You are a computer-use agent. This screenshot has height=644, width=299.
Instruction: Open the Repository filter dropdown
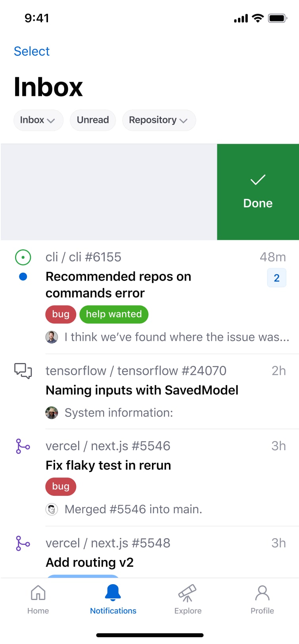pos(159,120)
